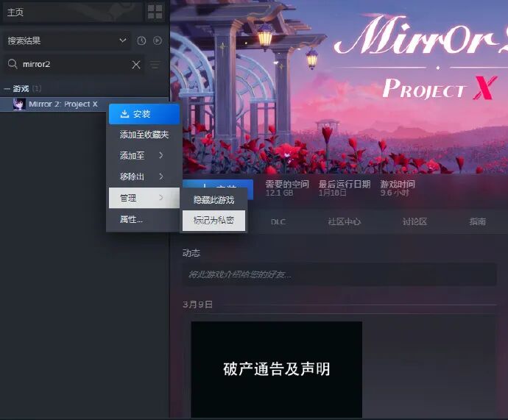Open the grid view icon beside 主页
The width and height of the screenshot is (508, 420).
click(155, 12)
